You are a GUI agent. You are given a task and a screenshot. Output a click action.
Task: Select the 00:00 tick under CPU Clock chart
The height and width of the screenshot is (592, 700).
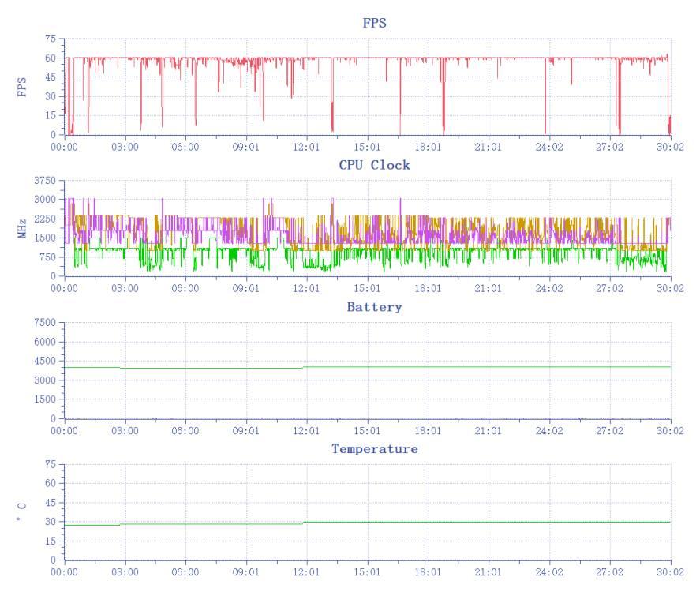[x=64, y=289]
